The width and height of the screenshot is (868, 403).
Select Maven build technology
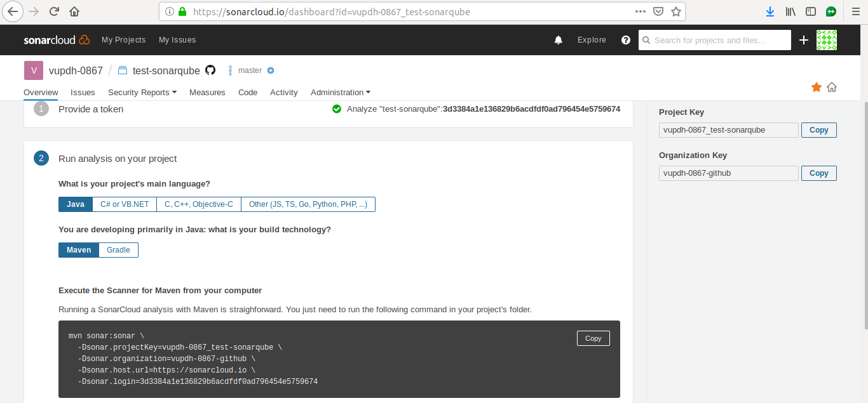79,250
